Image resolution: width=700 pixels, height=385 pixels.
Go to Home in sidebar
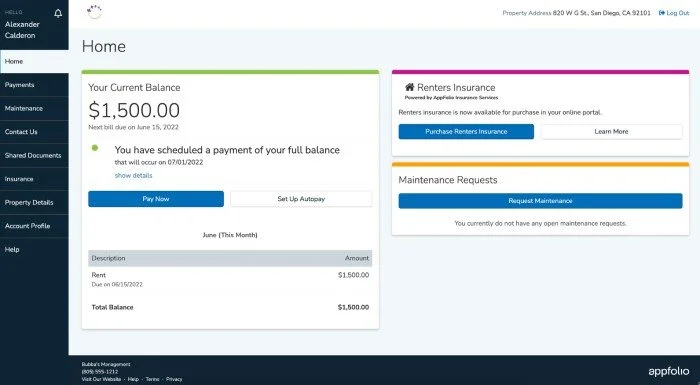34,61
